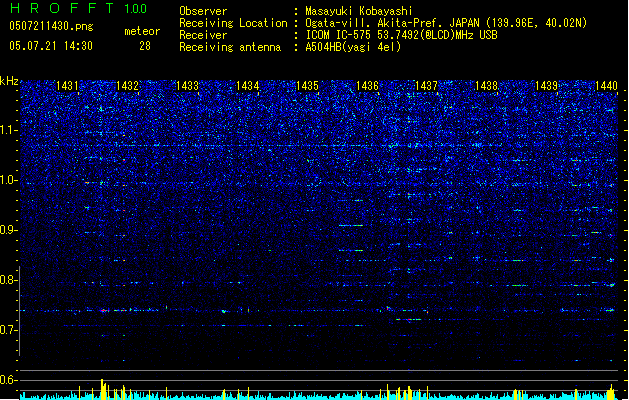Click the 0.9 kHz frequency tick label
Screen dimensions: 629x400
(9, 230)
